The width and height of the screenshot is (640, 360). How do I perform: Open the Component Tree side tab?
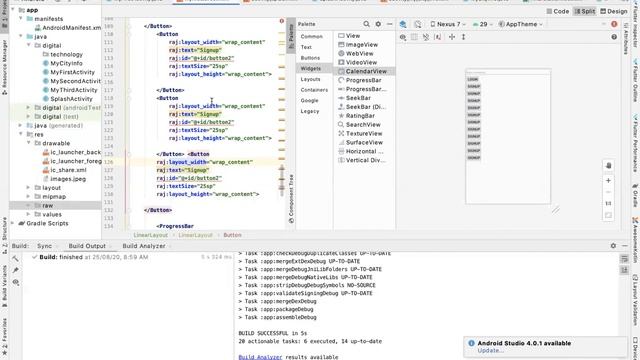(x=291, y=199)
